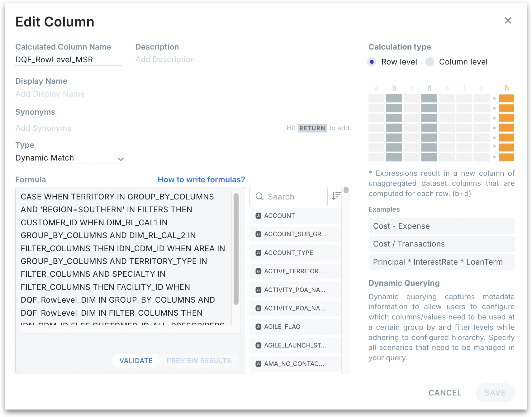Select the AGILE_LAUNCH_ST... column entry

point(295,345)
